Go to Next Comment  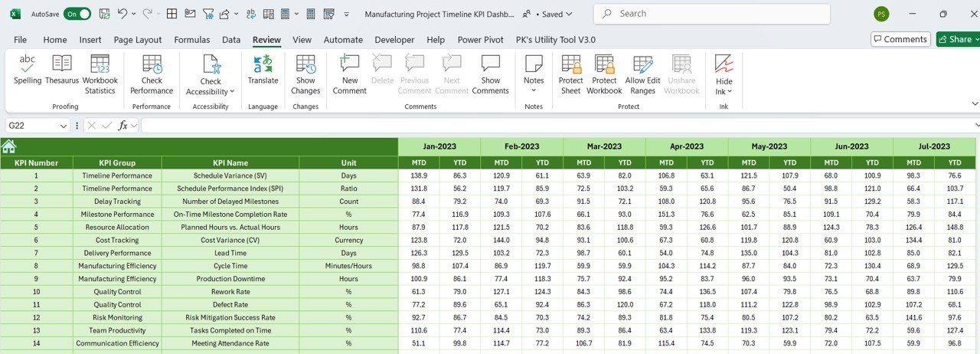click(x=452, y=75)
